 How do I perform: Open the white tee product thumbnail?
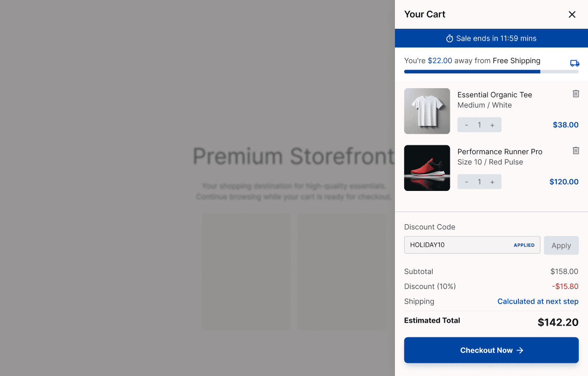click(x=427, y=111)
